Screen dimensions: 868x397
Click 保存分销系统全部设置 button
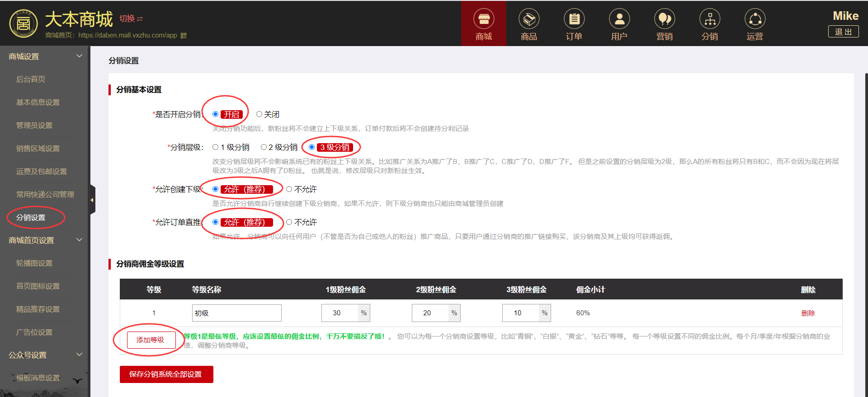(x=166, y=374)
